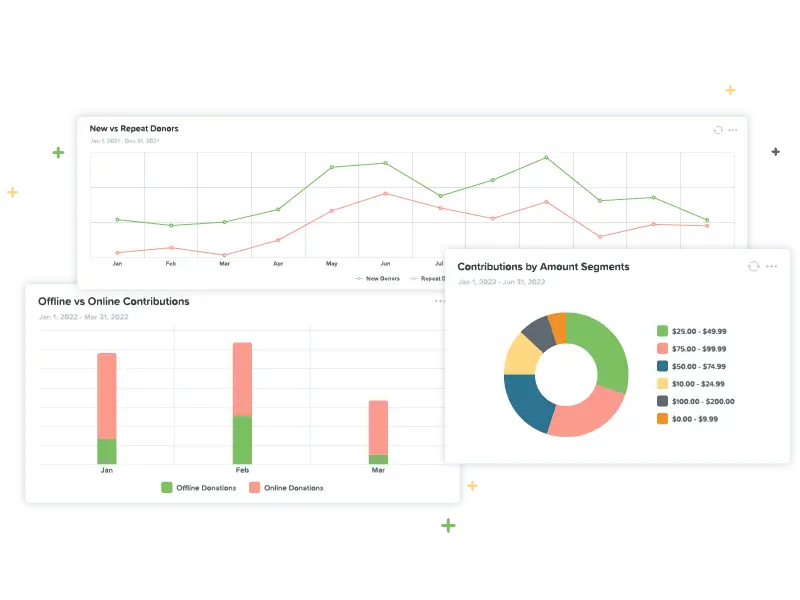Click the Feb online donations bar
The height and width of the screenshot is (600, 800).
tap(242, 379)
